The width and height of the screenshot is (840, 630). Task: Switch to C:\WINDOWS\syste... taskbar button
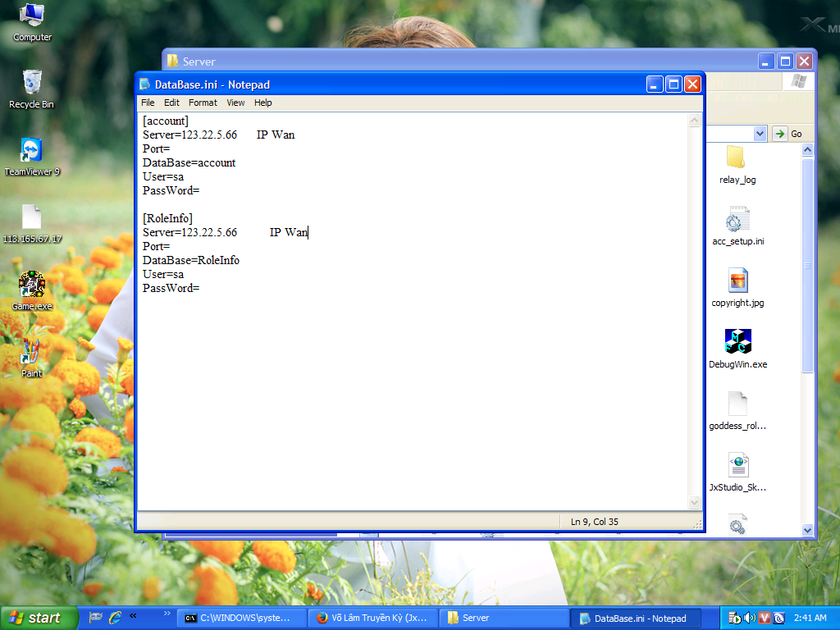[242, 618]
